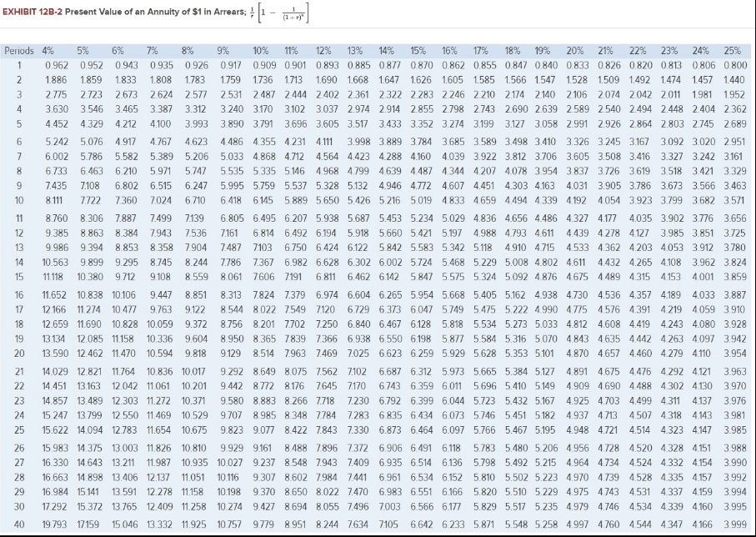The height and width of the screenshot is (537, 756).
Task: Click 4.130 in period 22, 24% column
Action: click(703, 386)
